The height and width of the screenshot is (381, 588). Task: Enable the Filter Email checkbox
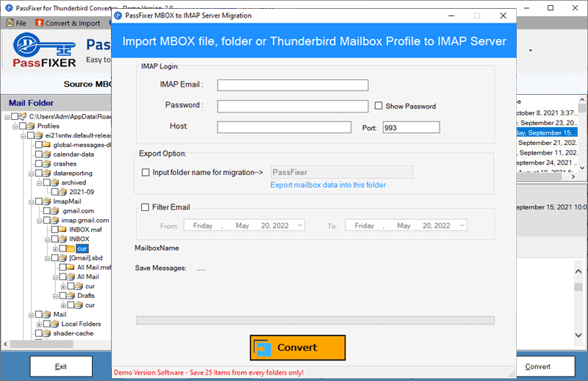[145, 207]
